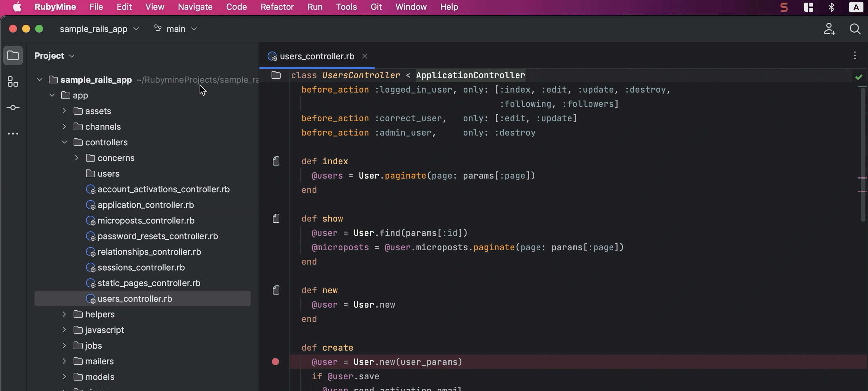Open the Refactor menu
Viewport: 868px width, 391px height.
click(x=277, y=7)
